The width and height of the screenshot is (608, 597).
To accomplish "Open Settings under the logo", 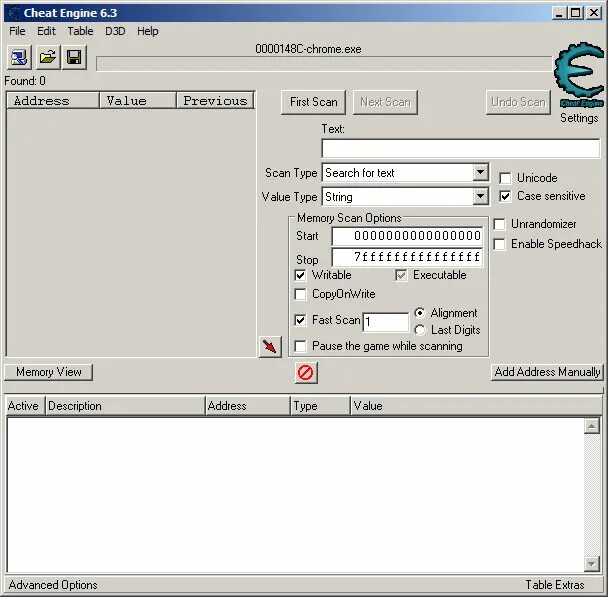I will point(579,118).
